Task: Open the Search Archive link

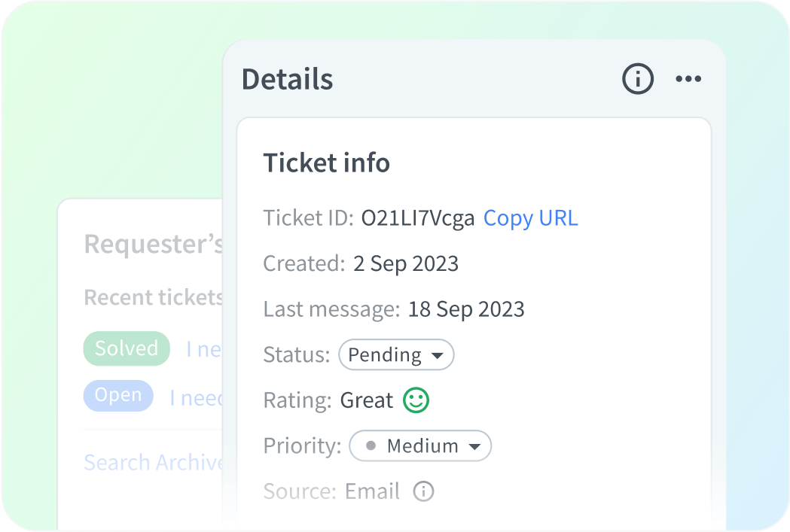Action: pos(151,462)
